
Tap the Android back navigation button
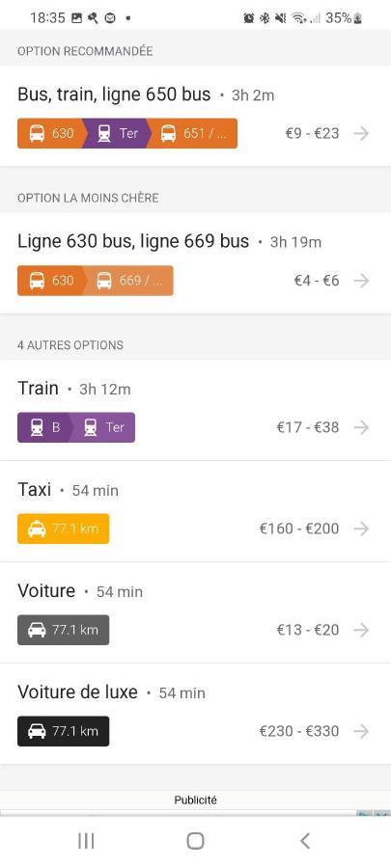click(x=305, y=840)
